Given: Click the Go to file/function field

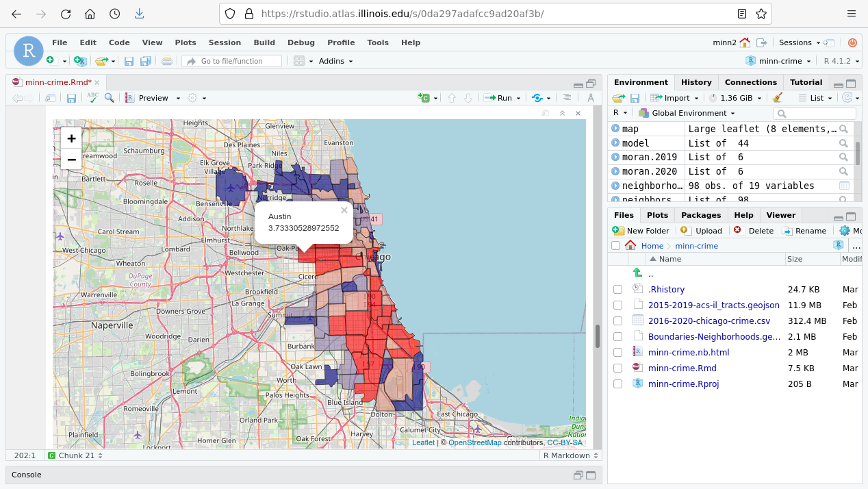Looking at the screenshot, I should coord(231,61).
